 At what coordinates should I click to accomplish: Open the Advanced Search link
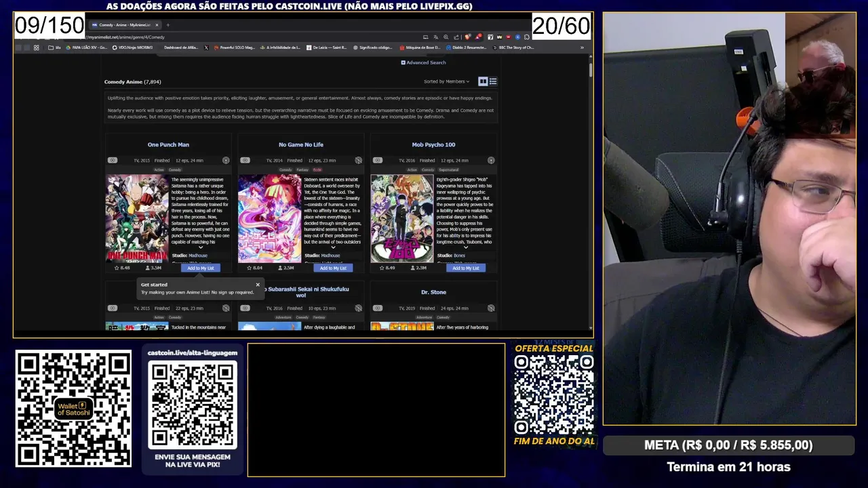coord(426,62)
